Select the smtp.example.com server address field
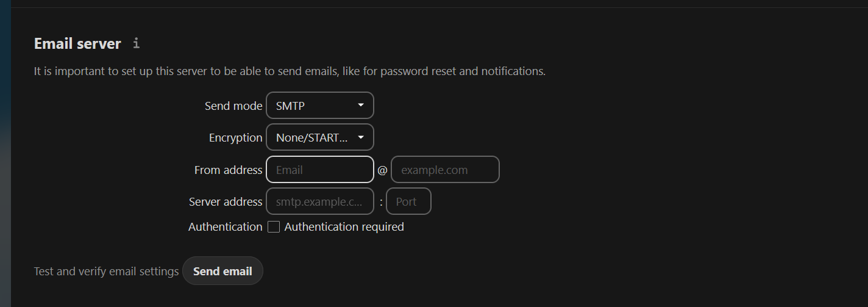The height and width of the screenshot is (307, 868). point(320,201)
